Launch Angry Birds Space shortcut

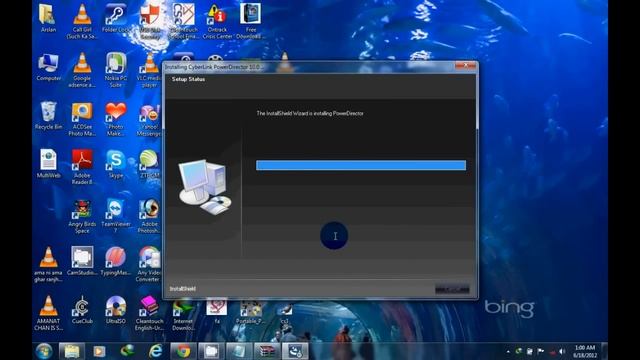[x=82, y=216]
